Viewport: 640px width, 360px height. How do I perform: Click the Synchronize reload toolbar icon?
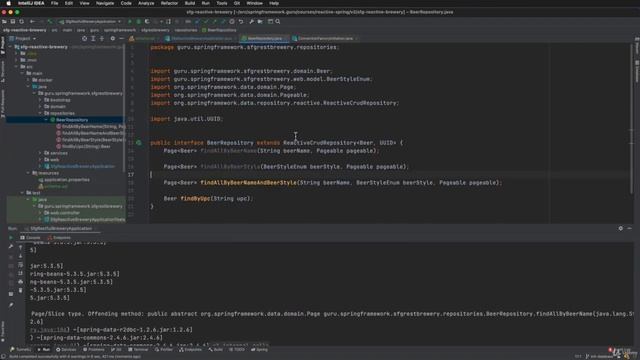(x=21, y=21)
